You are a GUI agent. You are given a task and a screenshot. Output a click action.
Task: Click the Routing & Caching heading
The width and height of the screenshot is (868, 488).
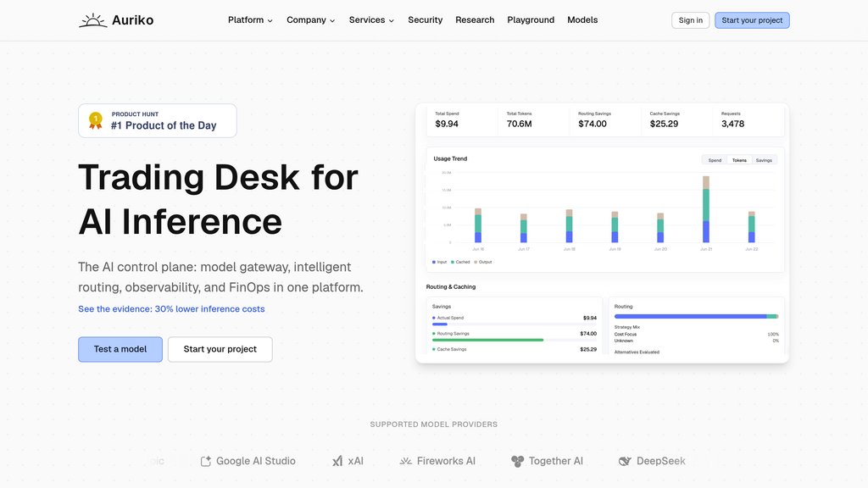451,286
